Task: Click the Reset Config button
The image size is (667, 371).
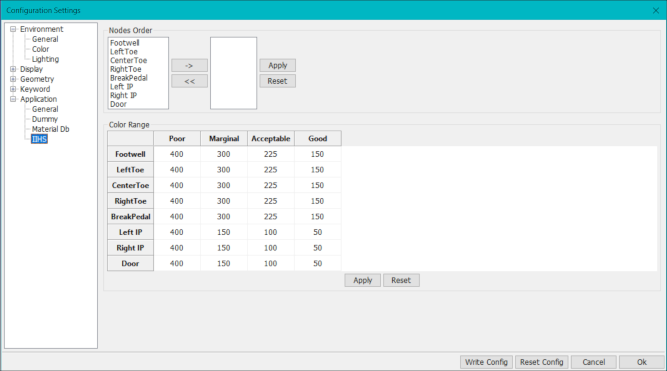Action: (542, 362)
